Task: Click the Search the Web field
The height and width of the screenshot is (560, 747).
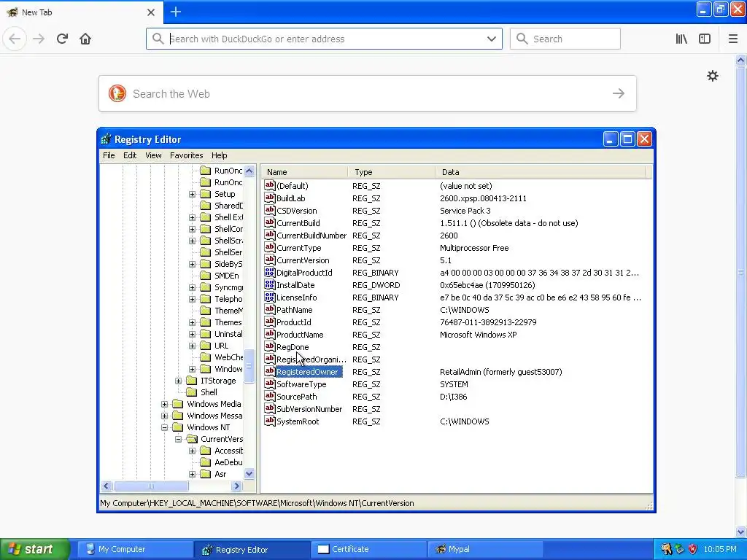Action: click(368, 93)
